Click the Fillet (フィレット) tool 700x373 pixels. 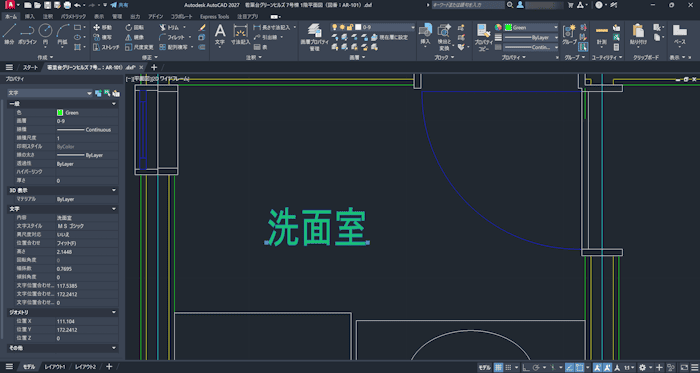coord(172,37)
